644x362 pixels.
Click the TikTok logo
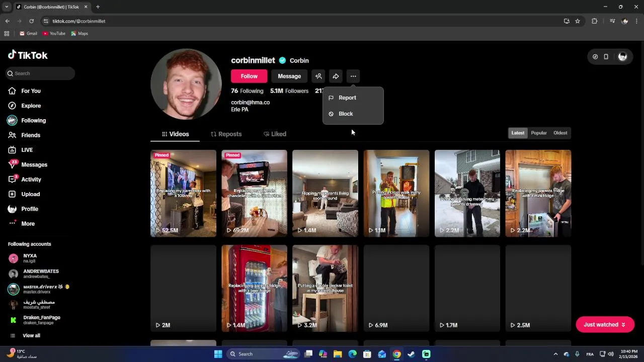pos(28,55)
